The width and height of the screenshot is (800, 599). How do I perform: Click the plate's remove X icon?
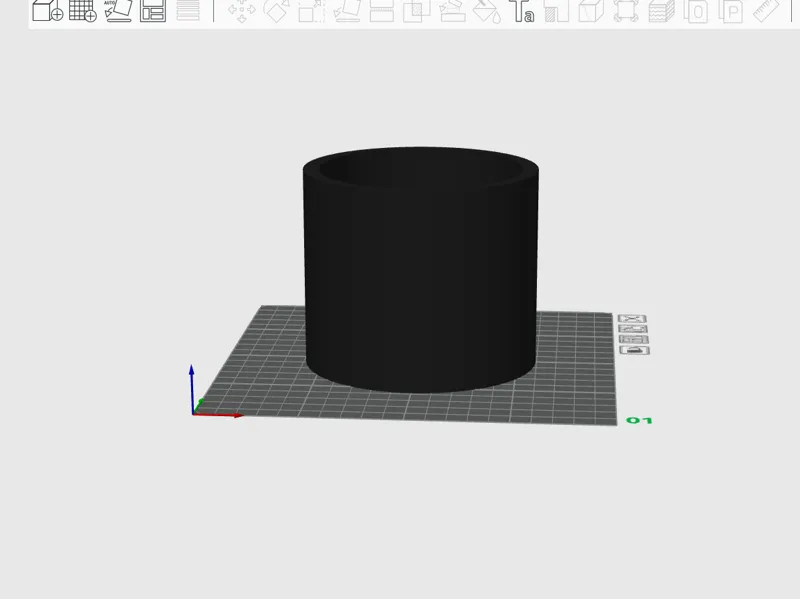[x=632, y=318]
